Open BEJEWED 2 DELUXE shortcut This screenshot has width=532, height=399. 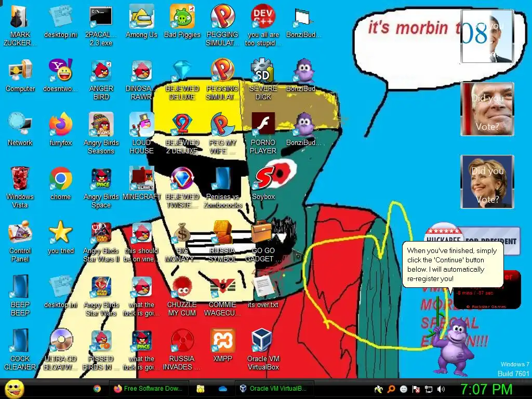[182, 134]
